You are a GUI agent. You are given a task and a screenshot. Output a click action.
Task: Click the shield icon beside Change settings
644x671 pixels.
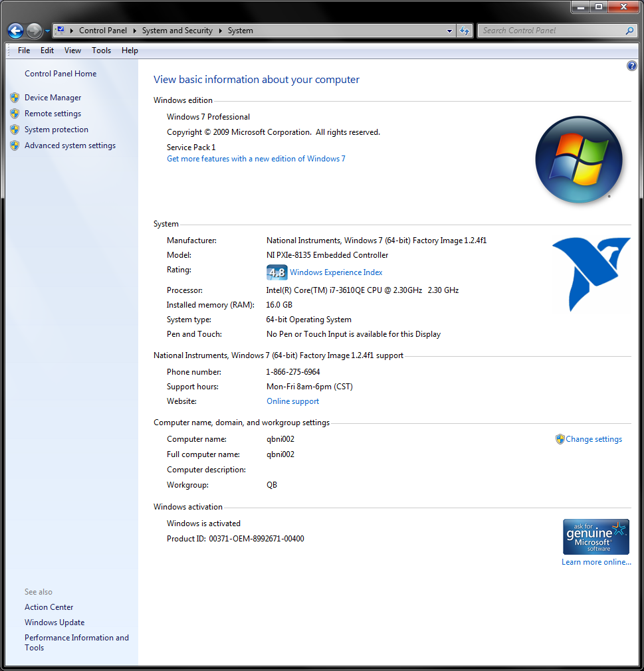tap(560, 439)
